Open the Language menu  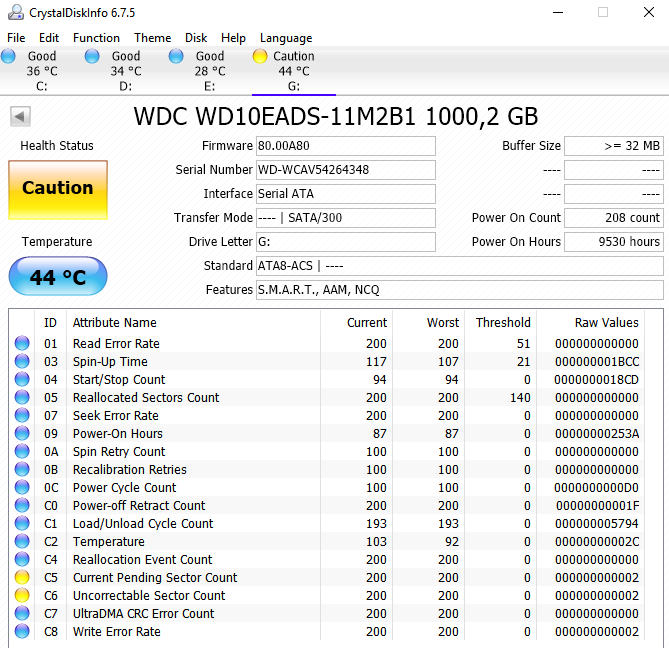pyautogui.click(x=286, y=38)
